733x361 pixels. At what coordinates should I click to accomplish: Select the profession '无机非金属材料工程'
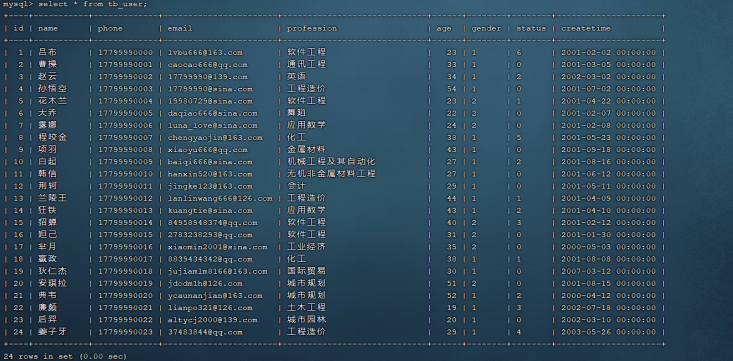331,174
